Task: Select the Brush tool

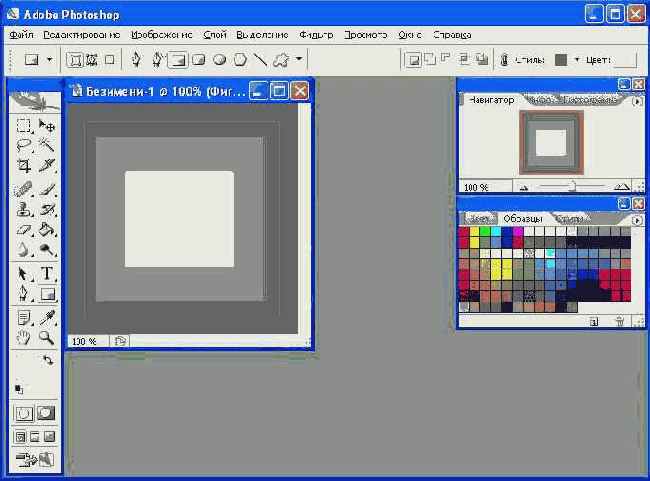Action: tap(46, 189)
